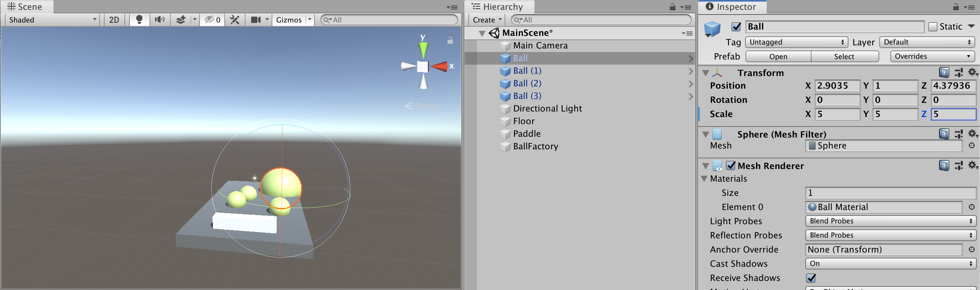The width and height of the screenshot is (980, 290).
Task: Open prefab arrow for Ball (1) row
Action: click(x=691, y=71)
